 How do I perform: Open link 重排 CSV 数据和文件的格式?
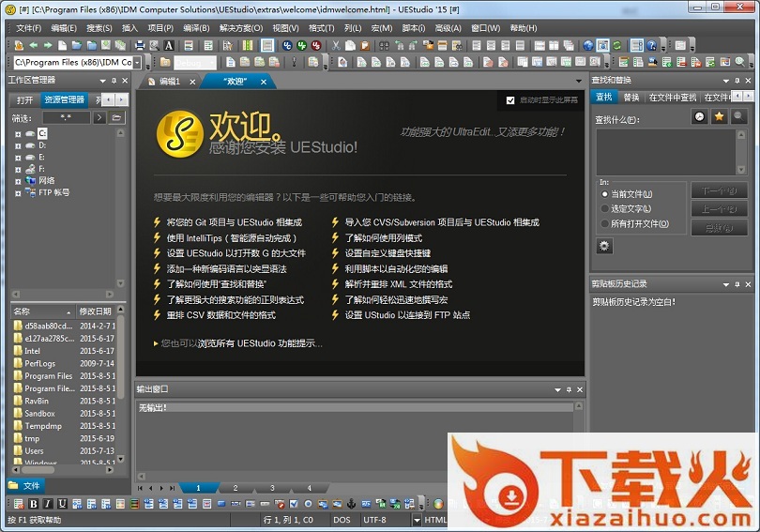[x=221, y=315]
